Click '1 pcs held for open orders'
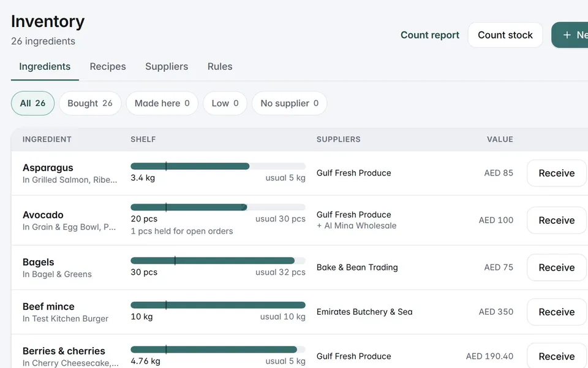Image resolution: width=588 pixels, height=368 pixels. [182, 231]
